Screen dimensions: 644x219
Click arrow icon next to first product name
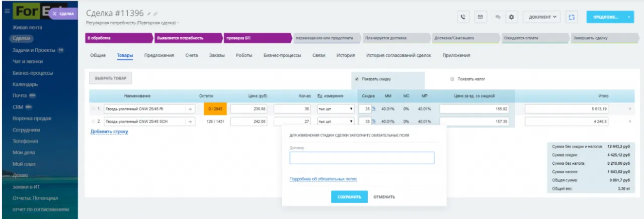(190, 108)
